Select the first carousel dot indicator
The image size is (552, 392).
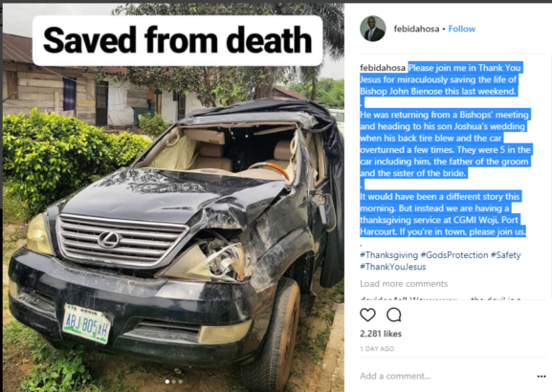tap(167, 381)
